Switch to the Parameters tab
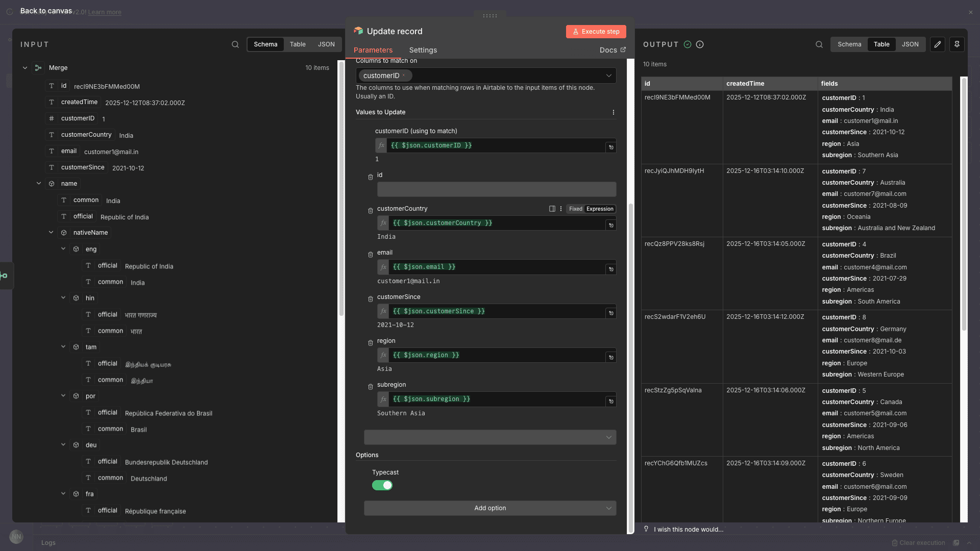This screenshot has width=980, height=551. coord(373,50)
